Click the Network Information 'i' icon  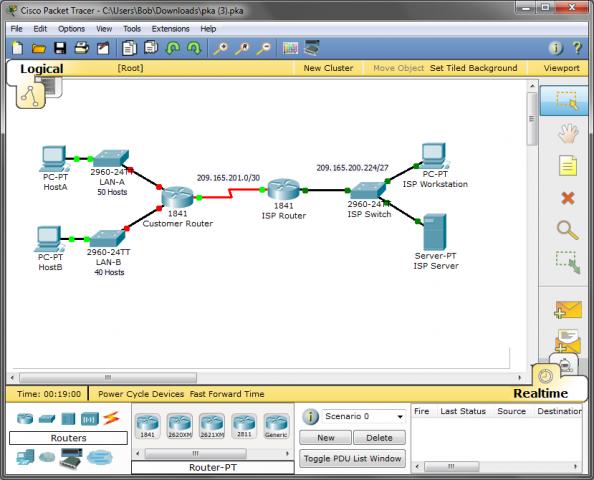click(556, 48)
